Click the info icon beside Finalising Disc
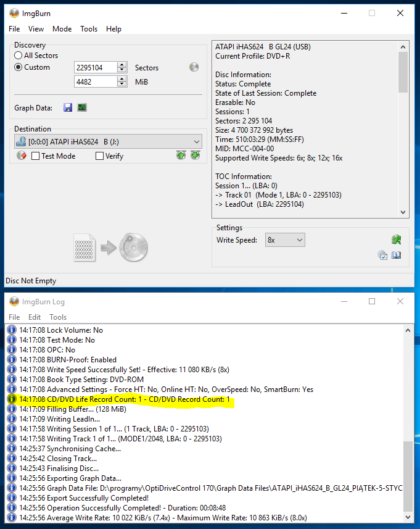The image size is (420, 529). click(12, 468)
